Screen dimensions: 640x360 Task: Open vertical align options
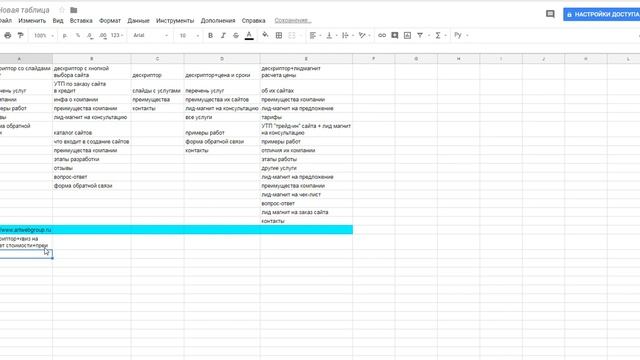(329, 36)
